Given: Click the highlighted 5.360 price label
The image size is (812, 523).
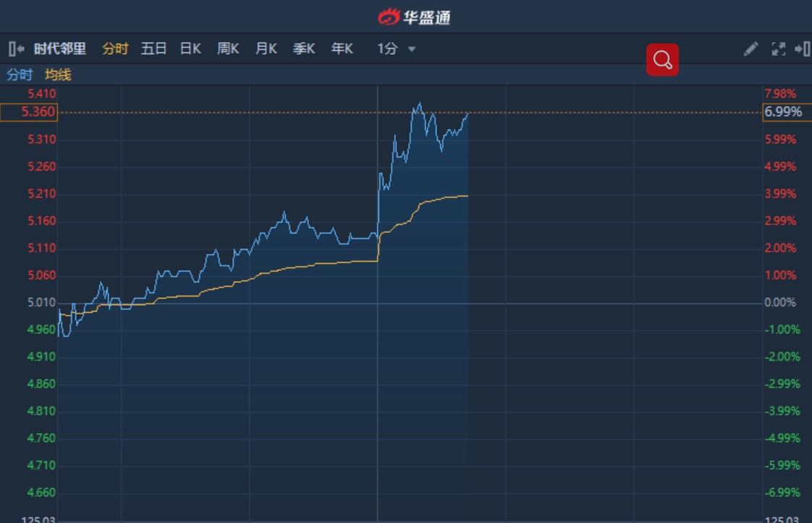Looking at the screenshot, I should [x=28, y=112].
